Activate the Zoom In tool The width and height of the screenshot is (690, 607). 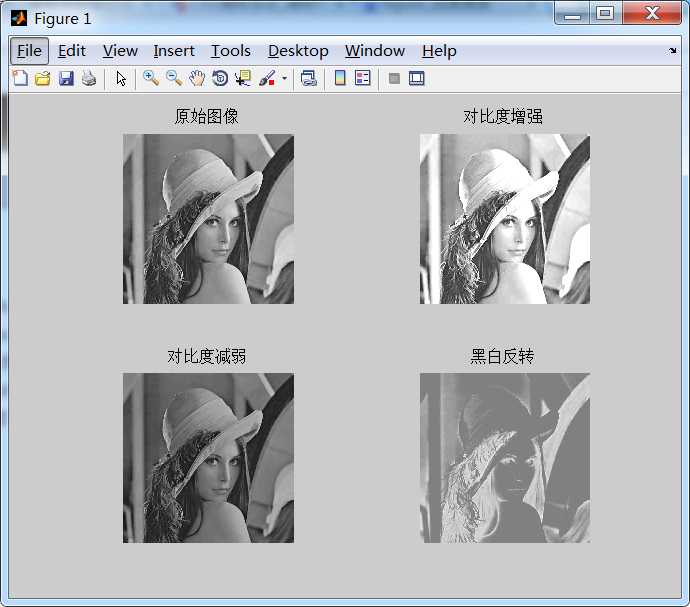point(151,78)
